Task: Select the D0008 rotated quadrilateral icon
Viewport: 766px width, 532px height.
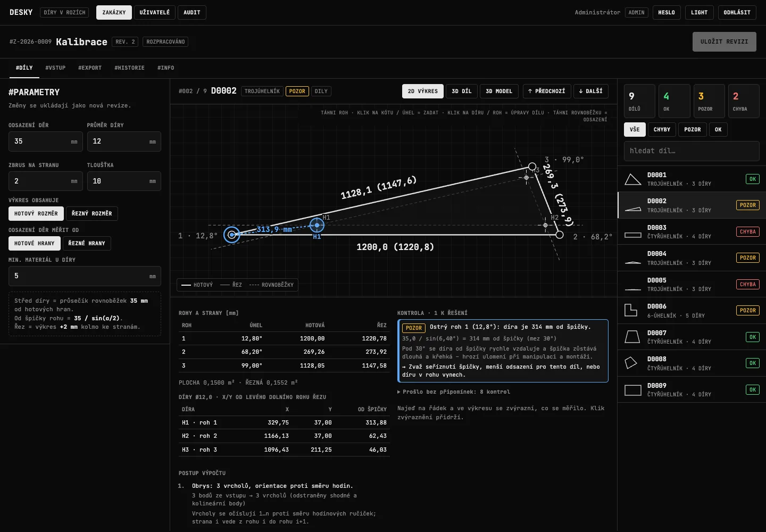Action: pos(631,363)
